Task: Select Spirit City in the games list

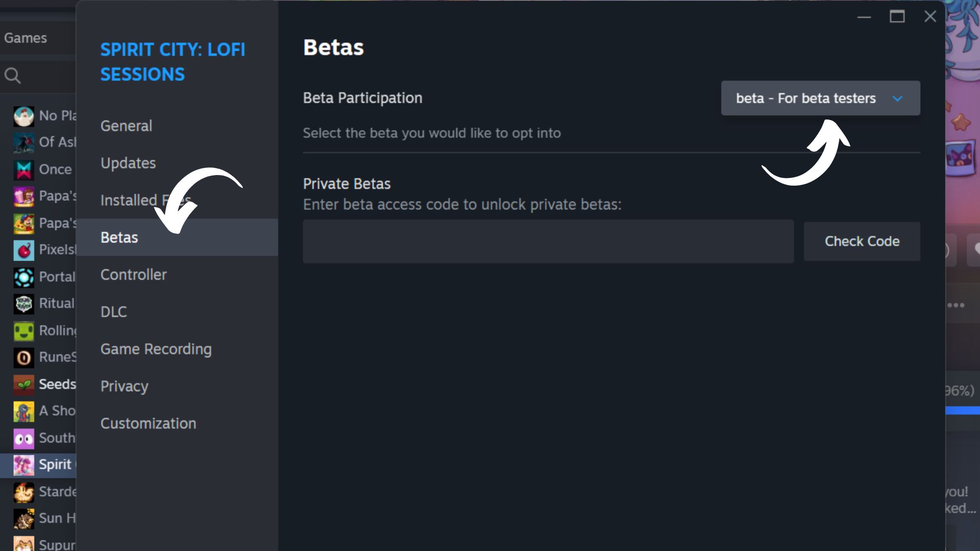Action: tap(55, 465)
